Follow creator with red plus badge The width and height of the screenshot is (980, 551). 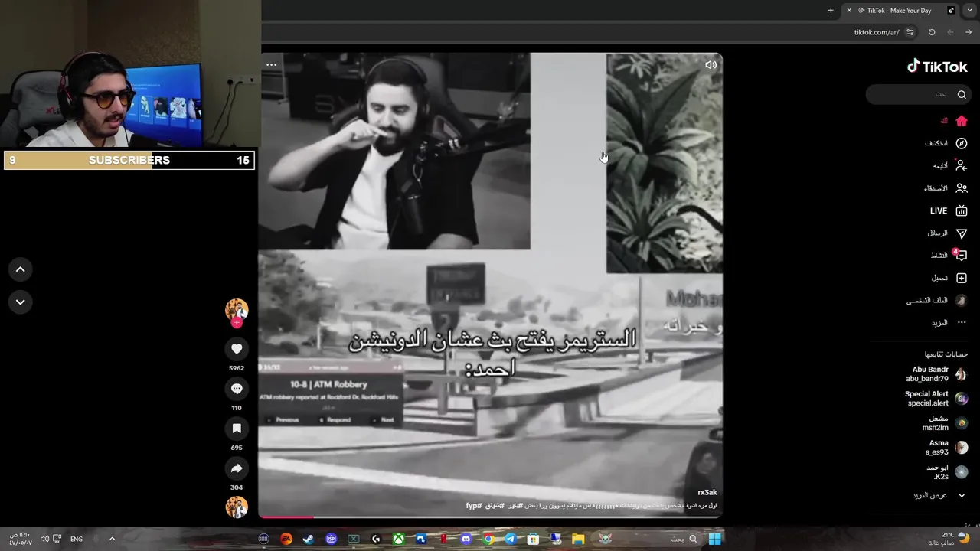(237, 323)
